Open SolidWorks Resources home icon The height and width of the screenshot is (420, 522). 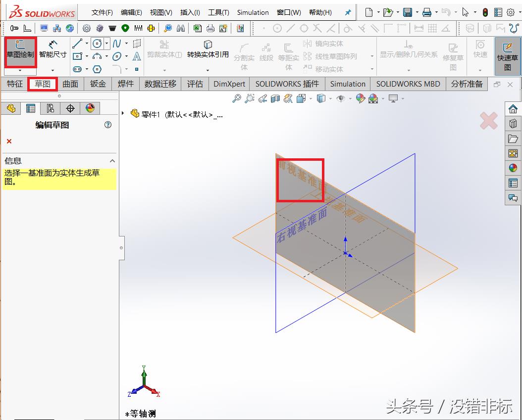pyautogui.click(x=513, y=109)
